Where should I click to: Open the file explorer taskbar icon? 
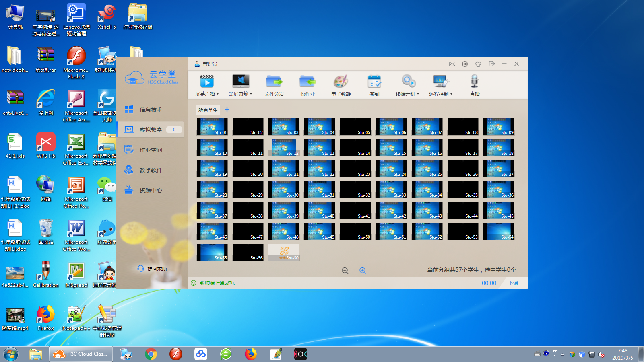[36, 354]
